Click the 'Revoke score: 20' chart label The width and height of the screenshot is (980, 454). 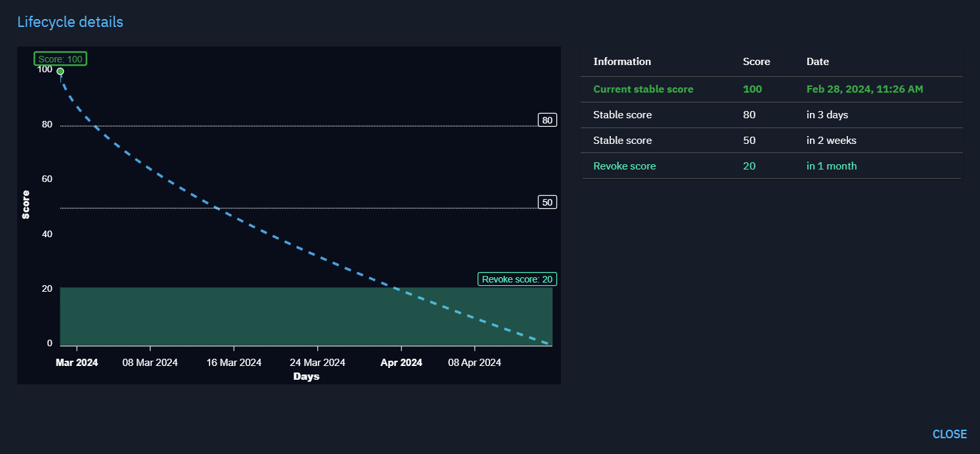[x=517, y=279]
